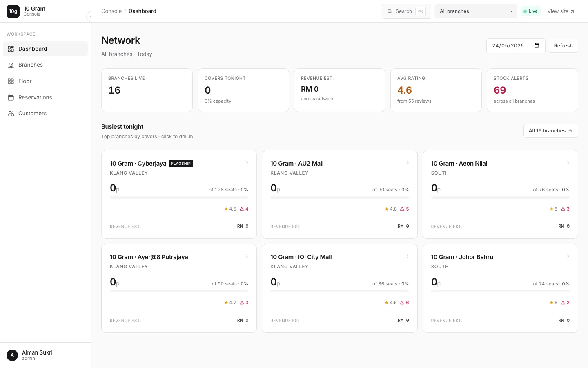Click the date field showing 24/05/2026
This screenshot has height=368, width=588.
pos(516,46)
